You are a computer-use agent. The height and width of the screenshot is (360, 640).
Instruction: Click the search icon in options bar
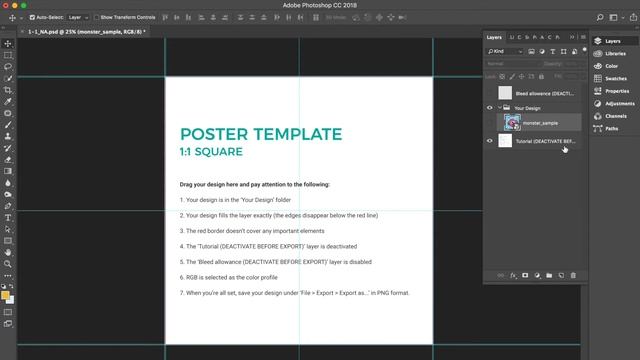pos(600,18)
